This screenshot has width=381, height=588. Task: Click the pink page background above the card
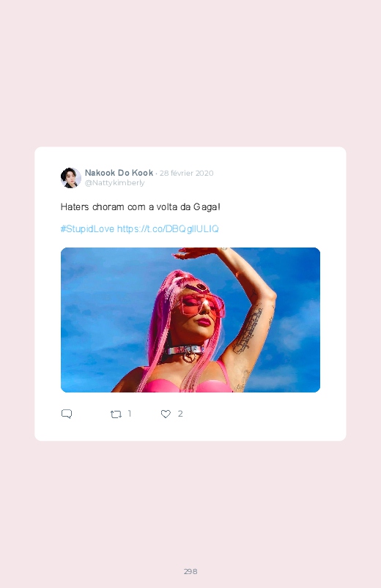point(190,73)
